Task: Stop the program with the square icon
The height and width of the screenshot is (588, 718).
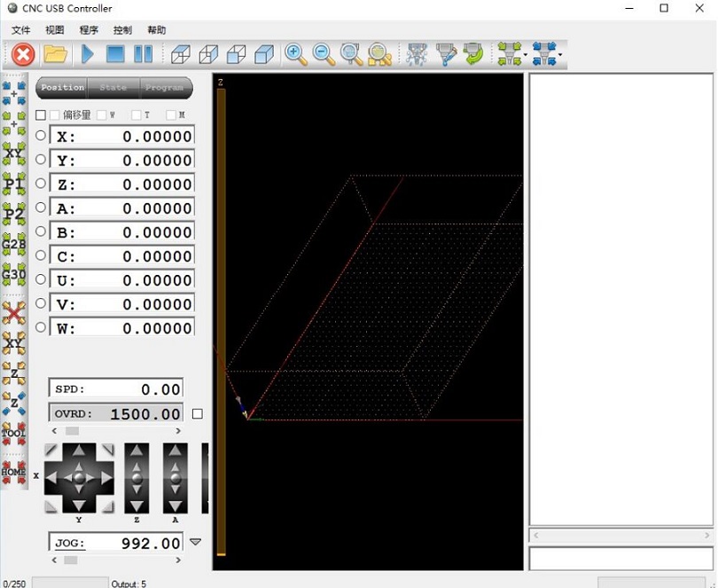Action: [x=115, y=54]
